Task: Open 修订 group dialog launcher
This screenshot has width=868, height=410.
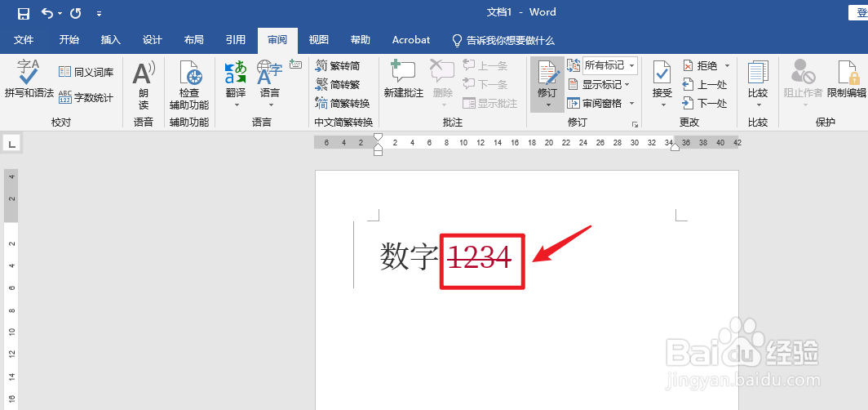Action: [635, 123]
